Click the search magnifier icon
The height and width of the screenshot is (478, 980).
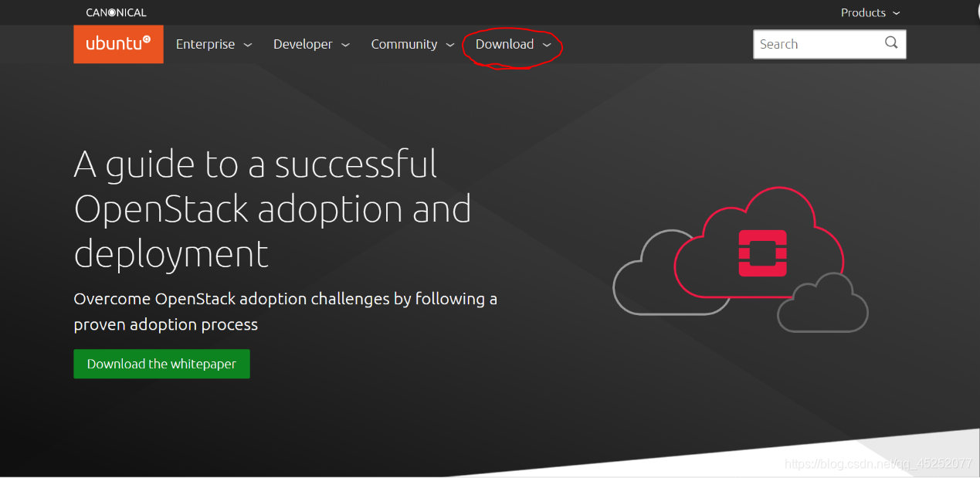point(891,43)
